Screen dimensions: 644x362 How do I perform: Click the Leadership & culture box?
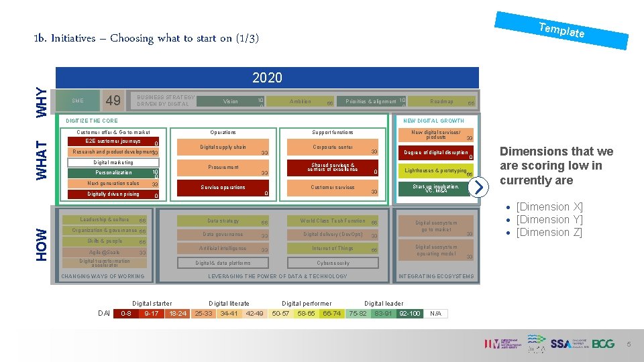pyautogui.click(x=105, y=220)
